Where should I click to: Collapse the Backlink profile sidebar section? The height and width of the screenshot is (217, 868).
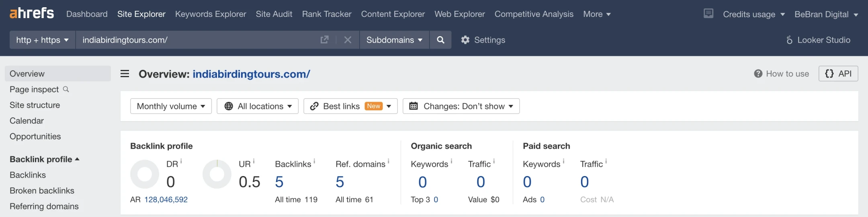click(x=45, y=159)
